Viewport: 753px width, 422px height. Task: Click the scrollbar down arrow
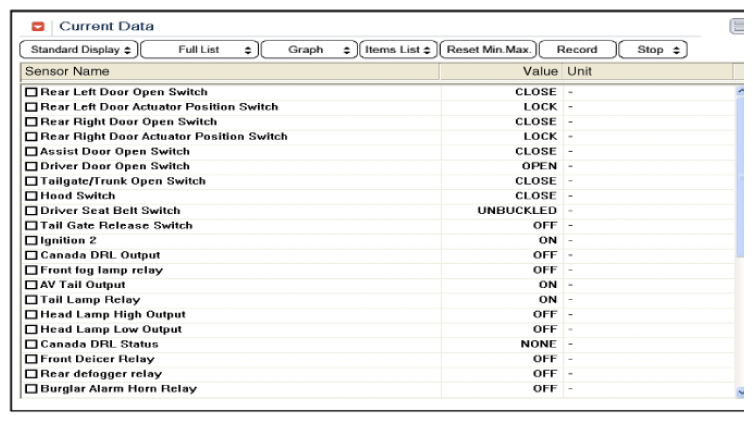[x=740, y=392]
